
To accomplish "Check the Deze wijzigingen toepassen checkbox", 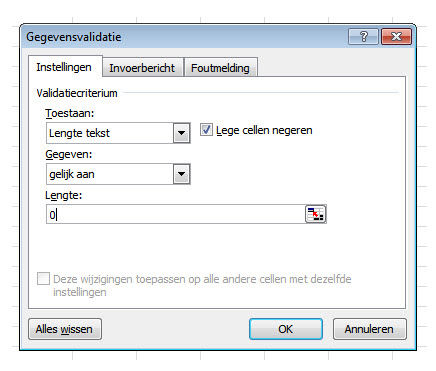I will 43,279.
